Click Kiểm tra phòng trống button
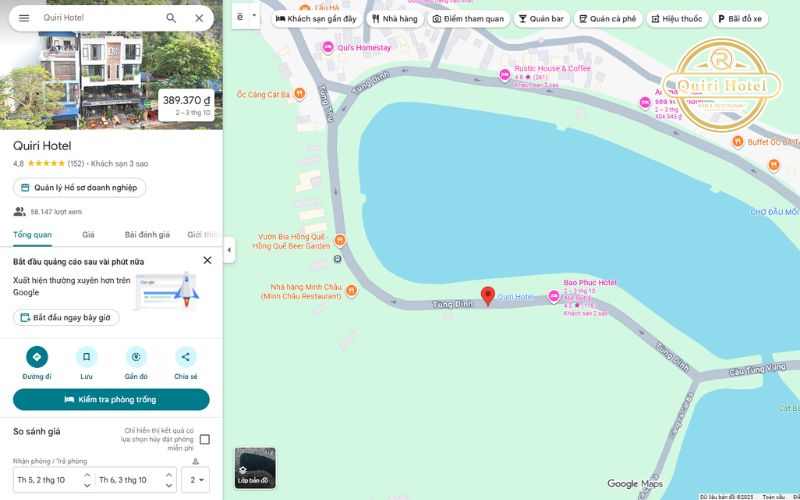Image resolution: width=800 pixels, height=500 pixels. [x=111, y=400]
